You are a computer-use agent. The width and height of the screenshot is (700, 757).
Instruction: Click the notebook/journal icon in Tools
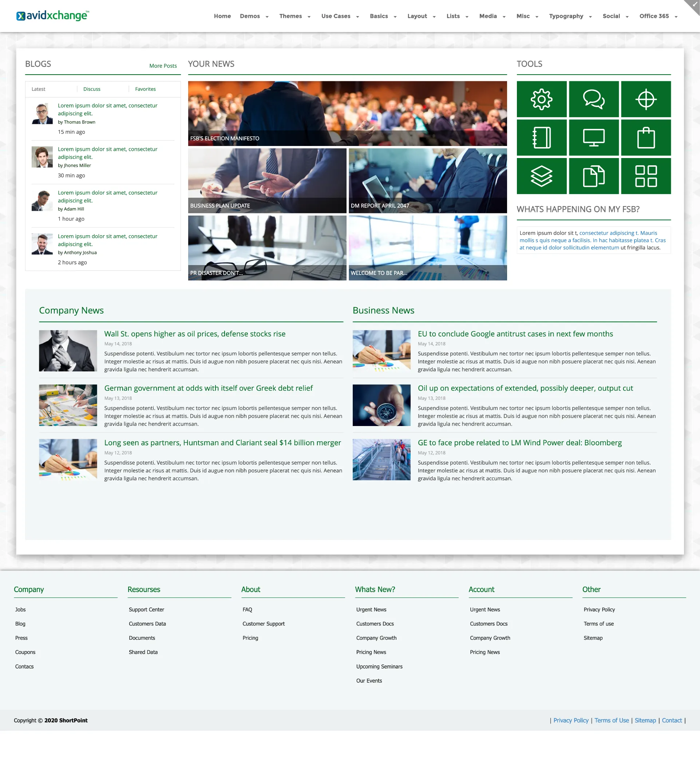[541, 137]
